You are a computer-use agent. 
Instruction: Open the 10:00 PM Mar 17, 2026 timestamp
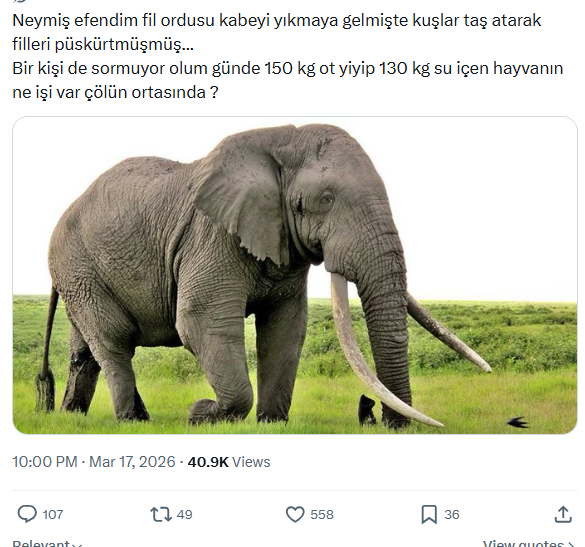click(x=94, y=462)
